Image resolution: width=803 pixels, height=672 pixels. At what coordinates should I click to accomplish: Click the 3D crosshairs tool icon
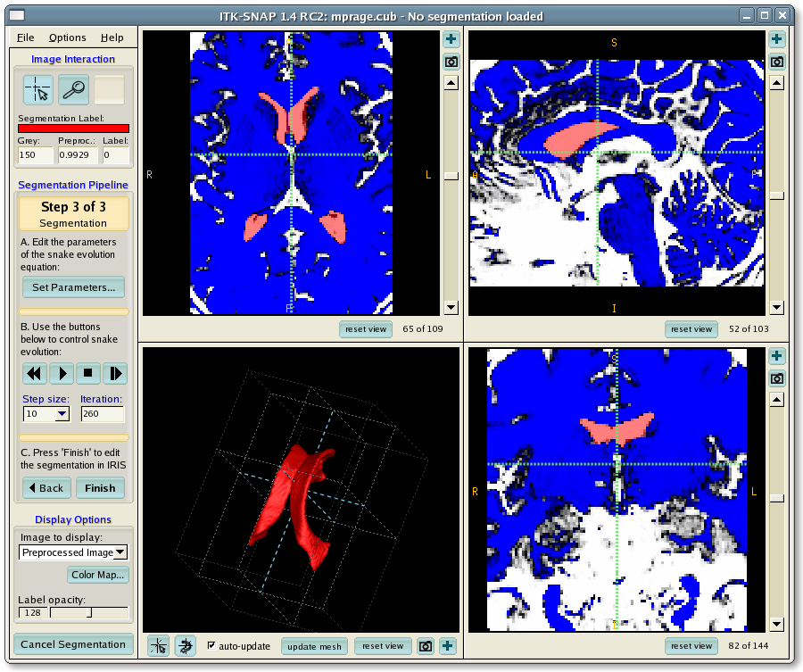[158, 645]
